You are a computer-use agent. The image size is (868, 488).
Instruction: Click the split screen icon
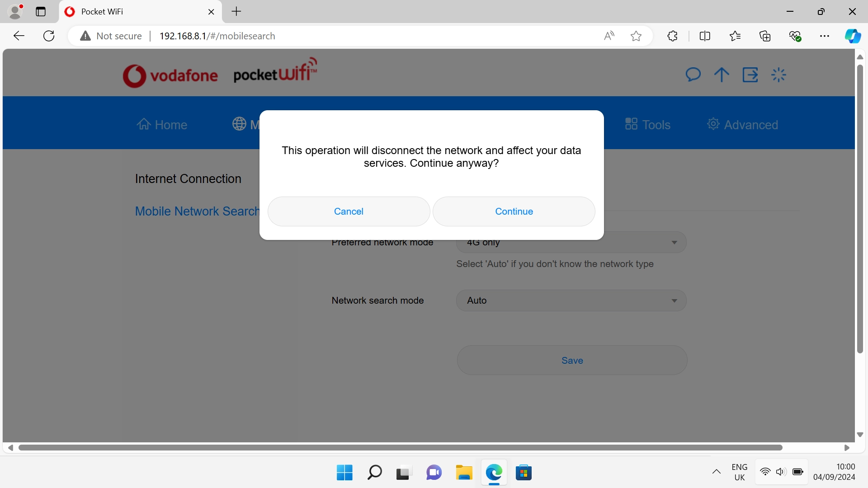tap(705, 36)
